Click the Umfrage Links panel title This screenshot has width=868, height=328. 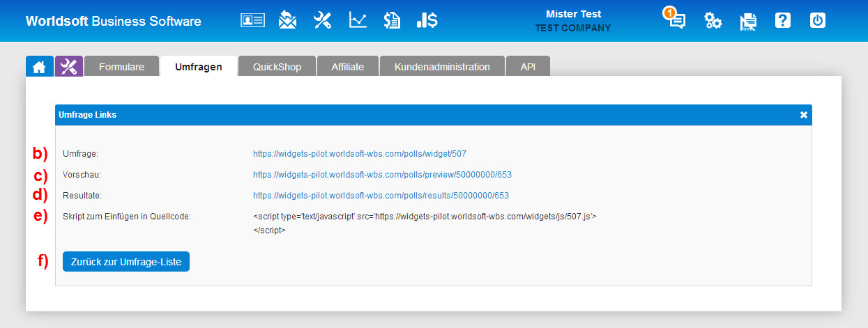(x=88, y=115)
